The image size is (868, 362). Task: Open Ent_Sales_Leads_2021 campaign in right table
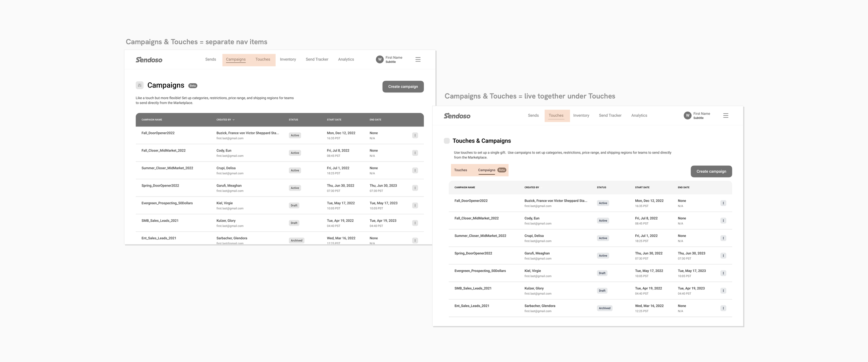pyautogui.click(x=472, y=306)
